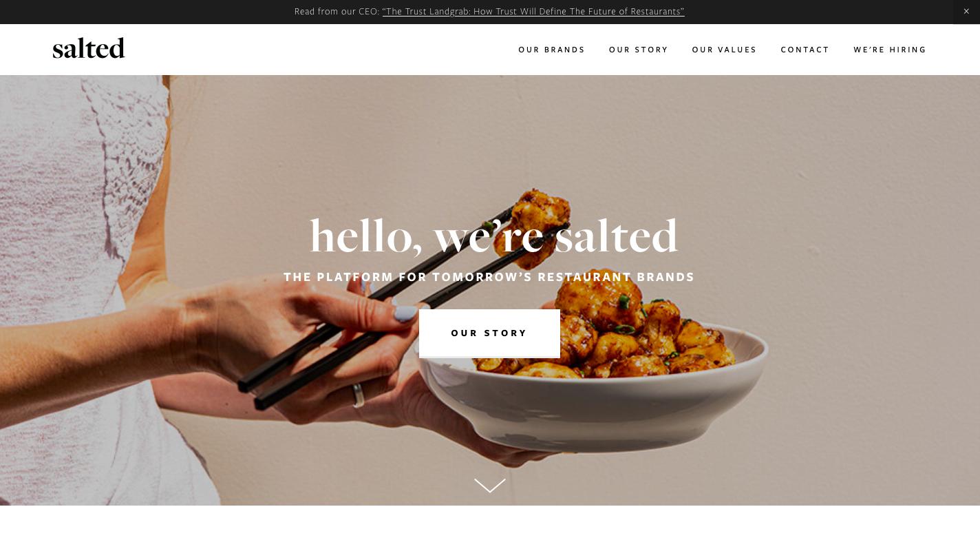Image resolution: width=980 pixels, height=560 pixels.
Task: Click the 'hello, we're salted' headline
Action: (493, 236)
